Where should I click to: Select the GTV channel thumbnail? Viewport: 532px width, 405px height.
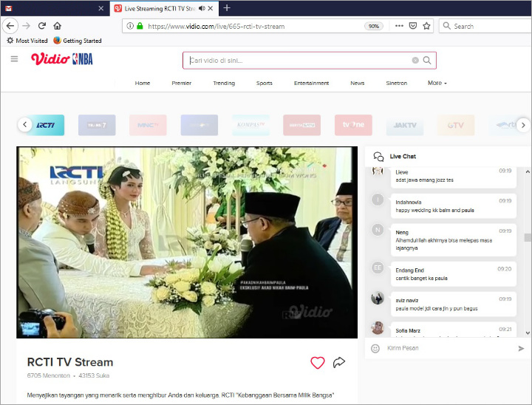pos(456,125)
